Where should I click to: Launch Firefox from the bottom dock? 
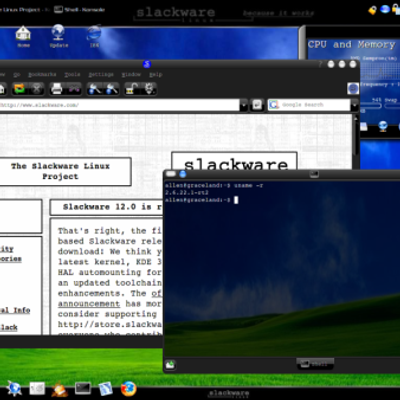pyautogui.click(x=128, y=389)
